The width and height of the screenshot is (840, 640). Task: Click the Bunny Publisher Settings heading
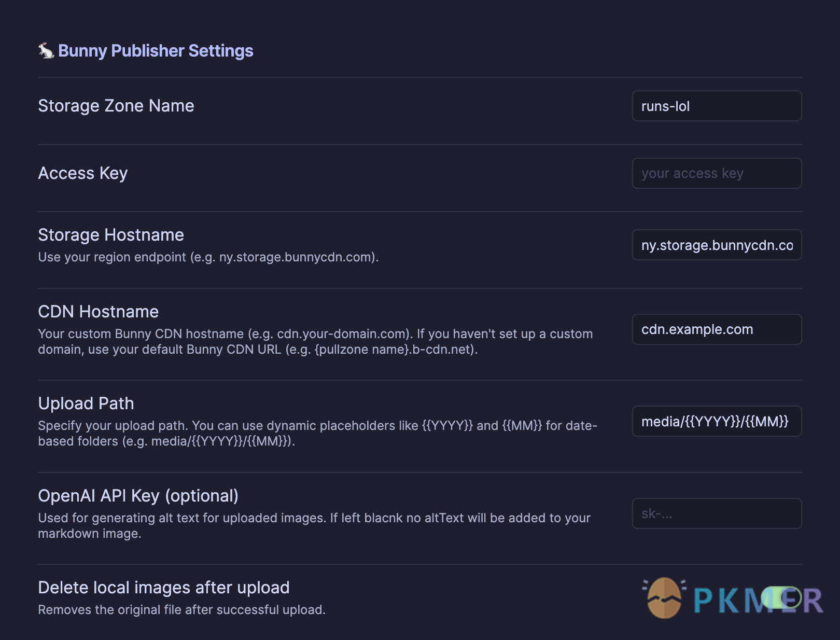(x=156, y=51)
